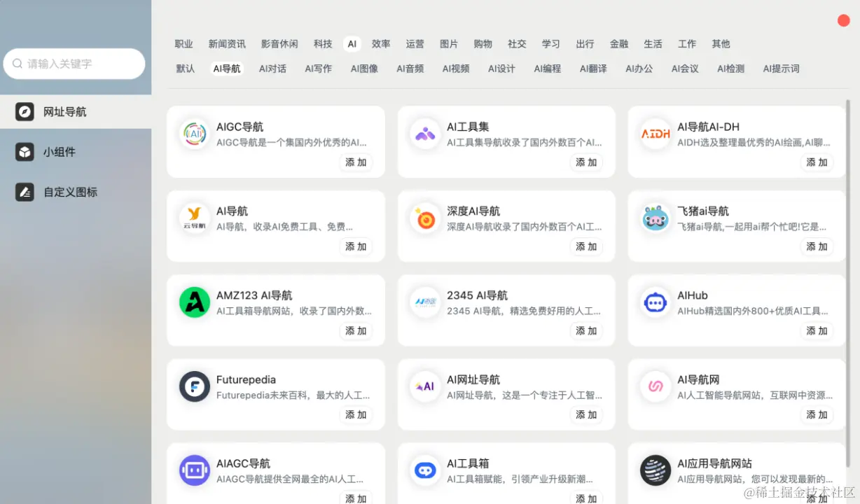
Task: Click the AMZ123 green logo icon
Action: (x=195, y=302)
